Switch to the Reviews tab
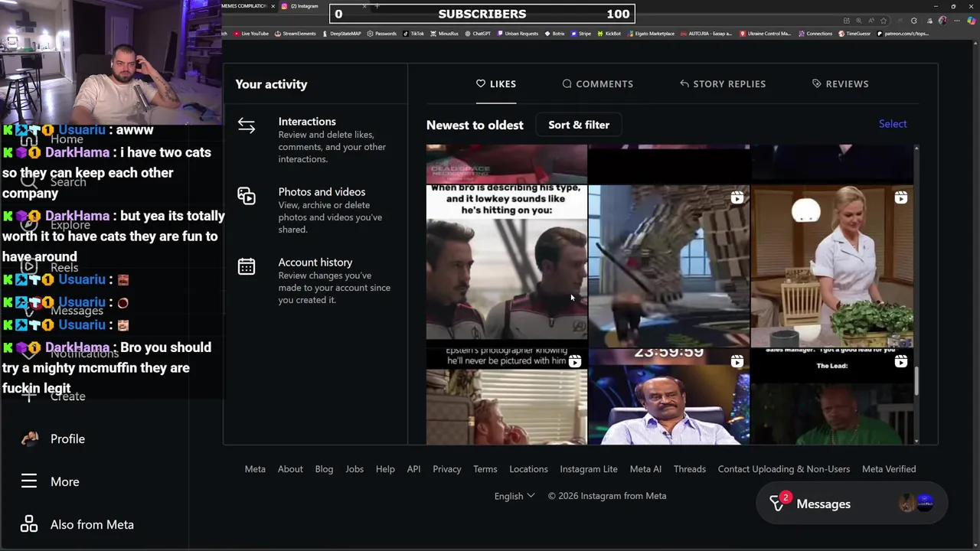This screenshot has height=551, width=980. click(840, 83)
